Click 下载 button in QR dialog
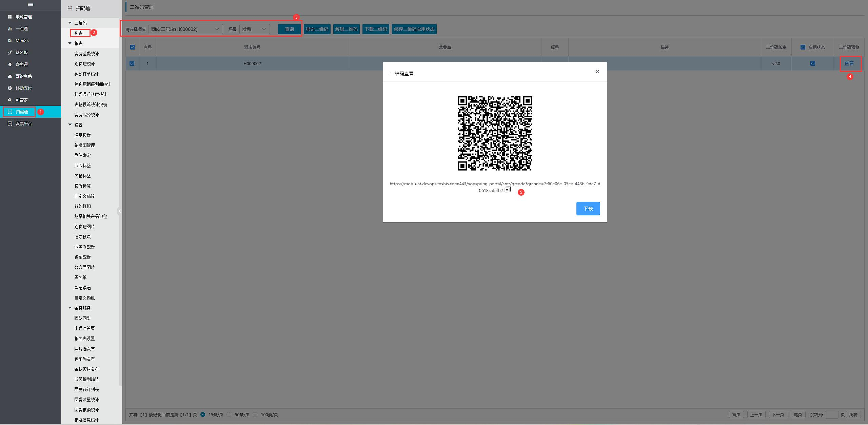The height and width of the screenshot is (425, 868). click(x=588, y=209)
